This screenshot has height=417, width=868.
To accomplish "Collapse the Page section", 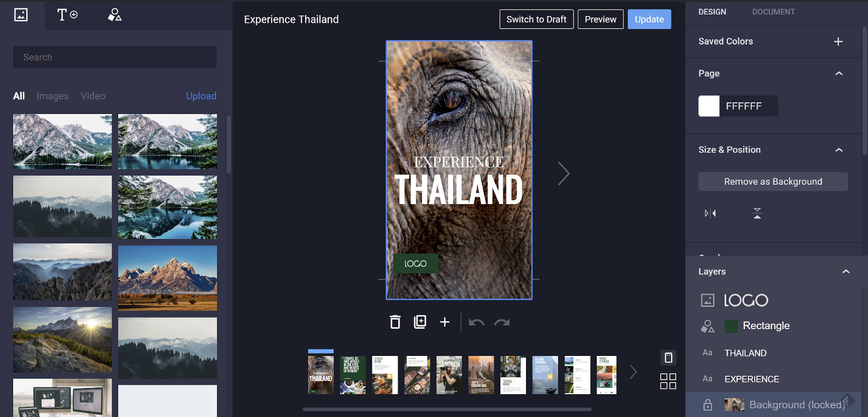I will [x=839, y=73].
